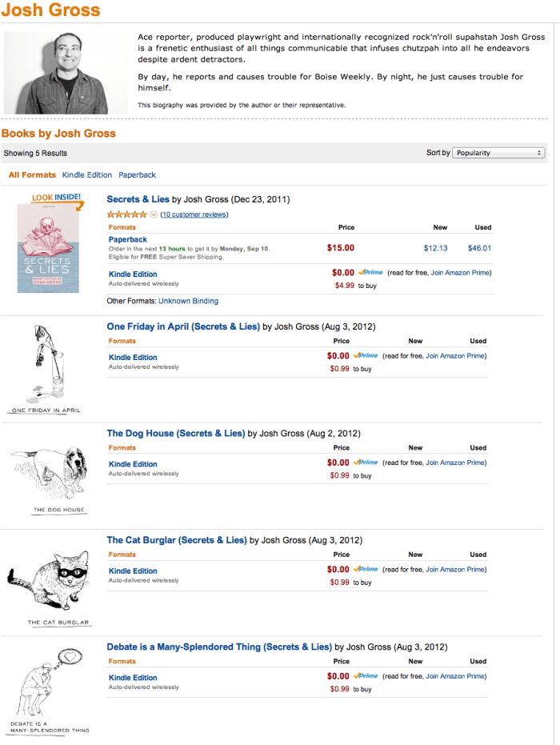This screenshot has width=560, height=745.
Task: Click the Prime logo for The Cat Burglar
Action: [366, 569]
